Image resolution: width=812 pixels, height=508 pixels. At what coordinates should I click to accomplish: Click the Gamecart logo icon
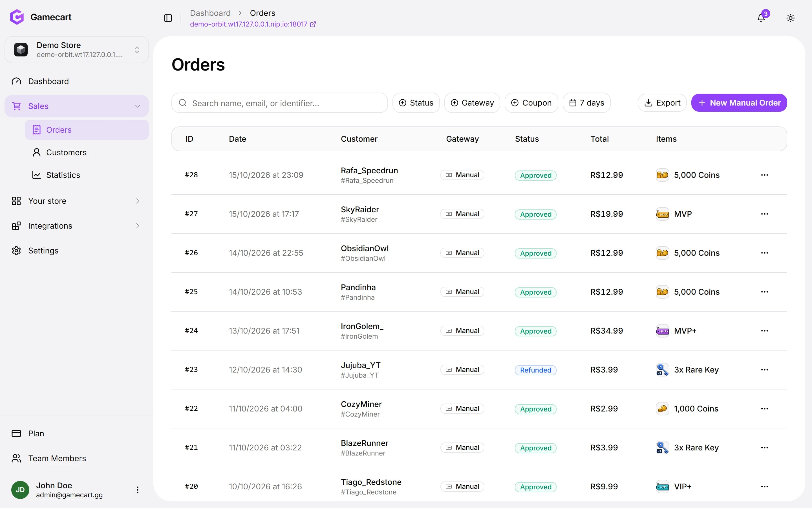pyautogui.click(x=17, y=17)
